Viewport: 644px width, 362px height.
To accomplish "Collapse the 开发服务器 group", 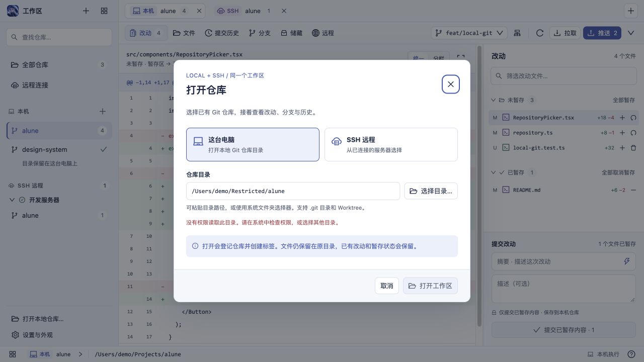I will click(13, 200).
